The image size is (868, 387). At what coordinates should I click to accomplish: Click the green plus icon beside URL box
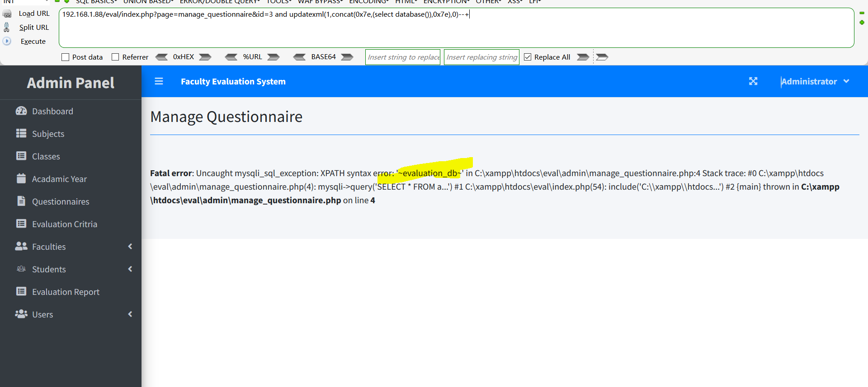tap(862, 22)
